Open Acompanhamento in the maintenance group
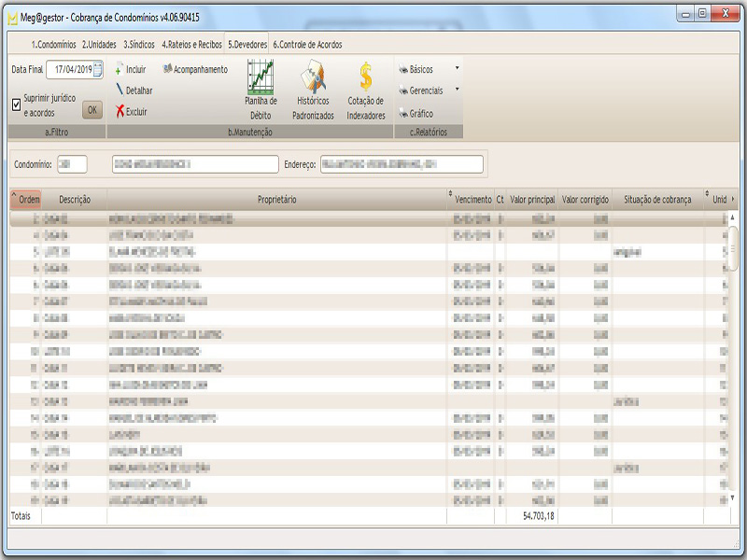Image resolution: width=747 pixels, height=560 pixels. pos(195,70)
